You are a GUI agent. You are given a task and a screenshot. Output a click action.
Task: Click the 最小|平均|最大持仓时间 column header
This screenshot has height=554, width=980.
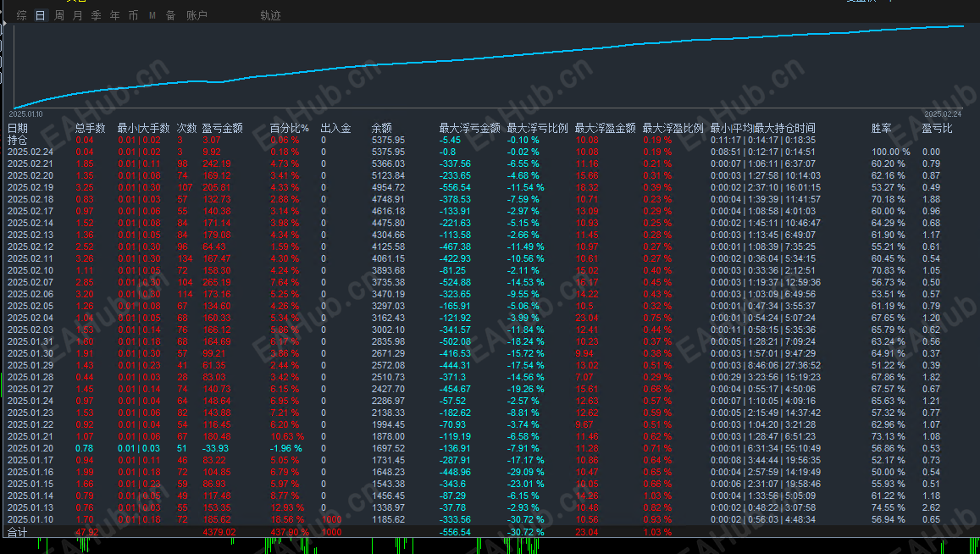[762, 128]
